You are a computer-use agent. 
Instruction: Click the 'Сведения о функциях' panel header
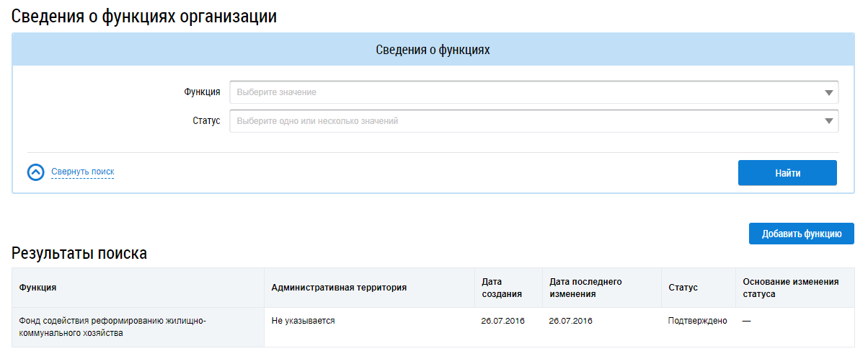click(x=433, y=50)
